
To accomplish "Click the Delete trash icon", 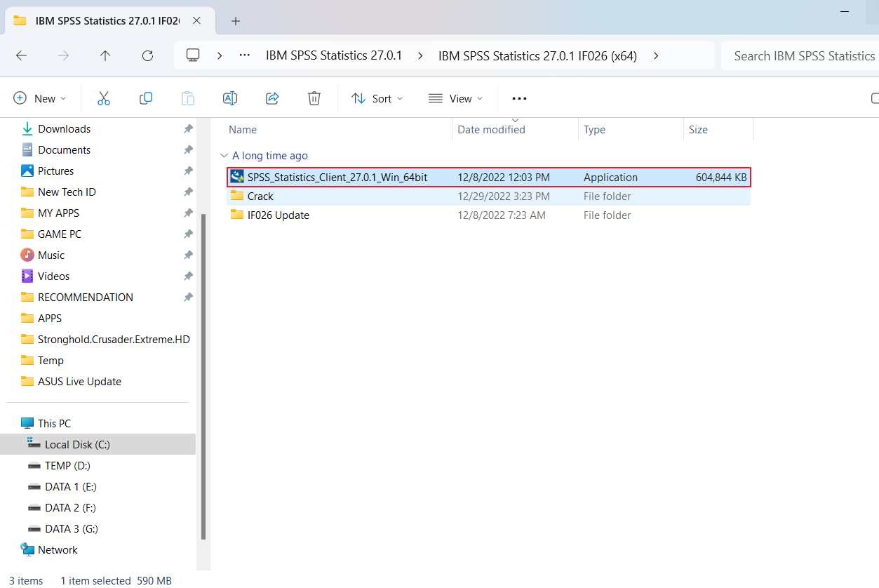I will [x=314, y=98].
